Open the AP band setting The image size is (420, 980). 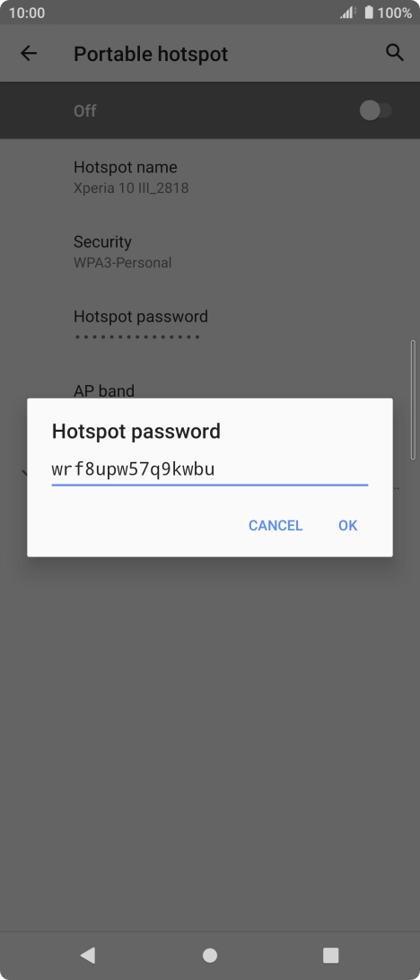[x=104, y=390]
